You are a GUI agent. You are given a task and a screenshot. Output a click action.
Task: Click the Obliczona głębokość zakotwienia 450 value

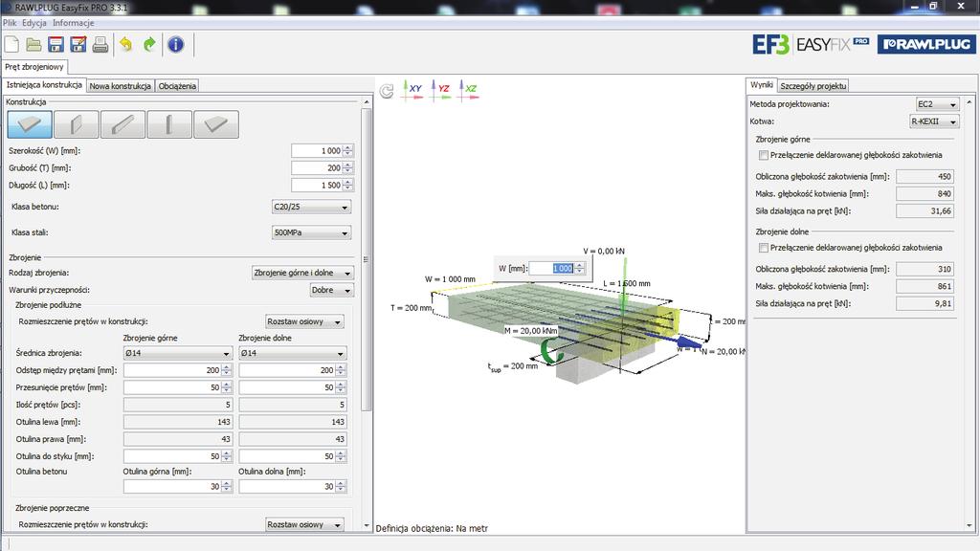[925, 177]
